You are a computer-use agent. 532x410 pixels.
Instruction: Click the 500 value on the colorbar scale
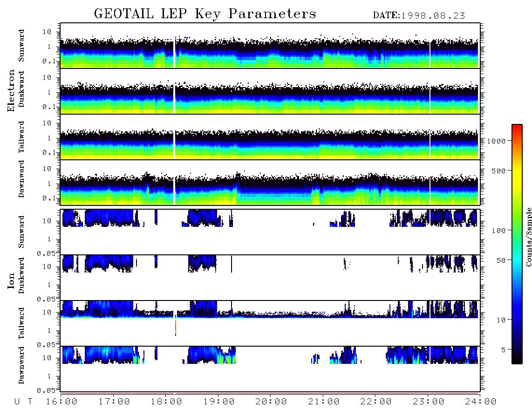(499, 171)
